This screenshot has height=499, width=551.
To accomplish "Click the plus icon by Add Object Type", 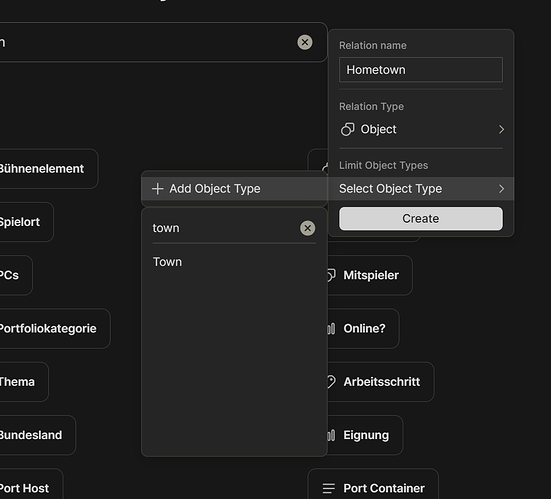I will point(157,189).
